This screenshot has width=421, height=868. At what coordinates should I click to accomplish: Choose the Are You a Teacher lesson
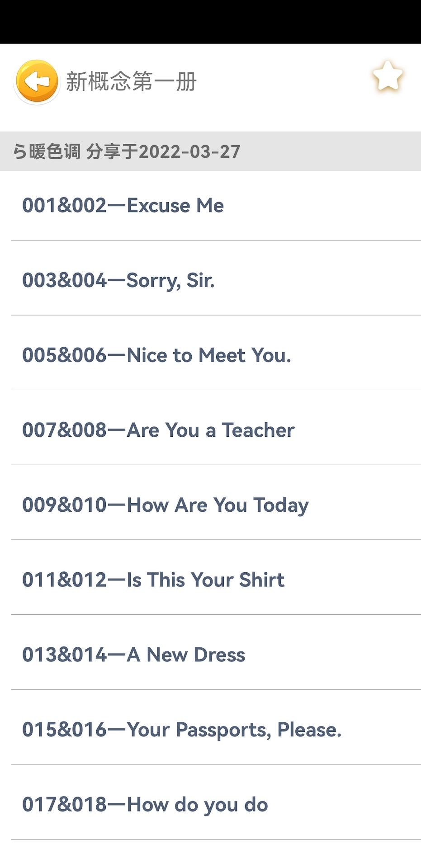[x=210, y=430]
